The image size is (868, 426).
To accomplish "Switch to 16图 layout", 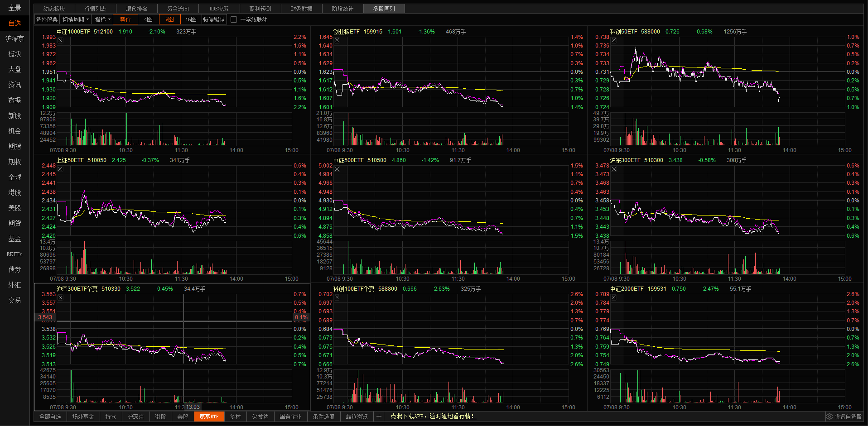I will (191, 19).
